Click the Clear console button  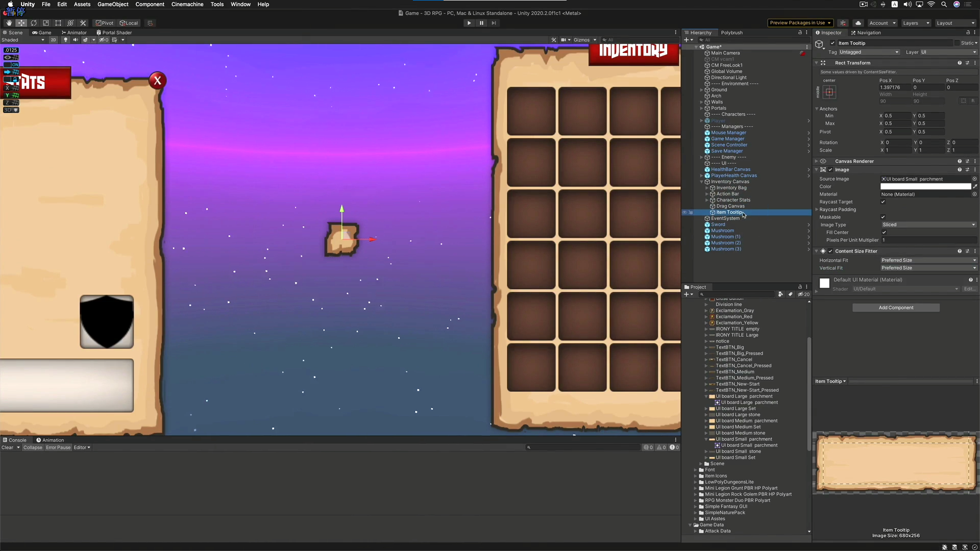[x=7, y=447]
